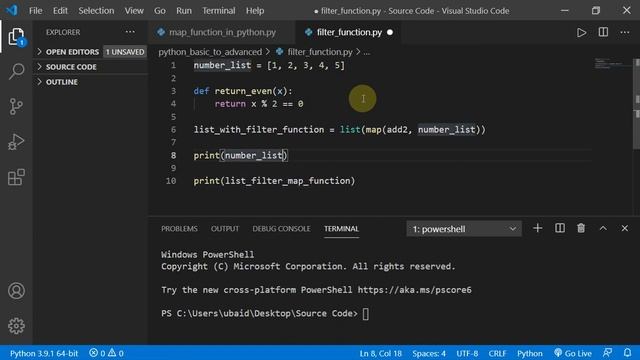The width and height of the screenshot is (640, 360).
Task: Change CRLF end of line sequence
Action: 497,353
